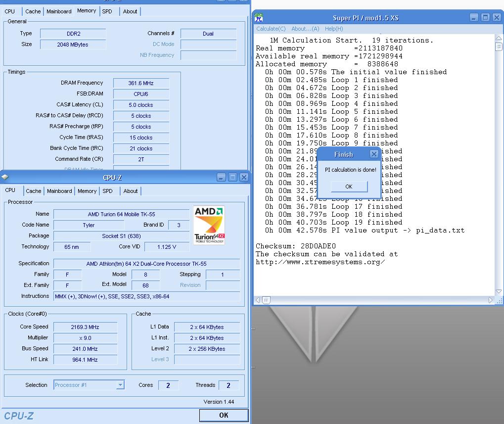The width and height of the screenshot is (504, 424).
Task: Click the Super PI horizontal scrollbar thumb
Action: (x=267, y=300)
